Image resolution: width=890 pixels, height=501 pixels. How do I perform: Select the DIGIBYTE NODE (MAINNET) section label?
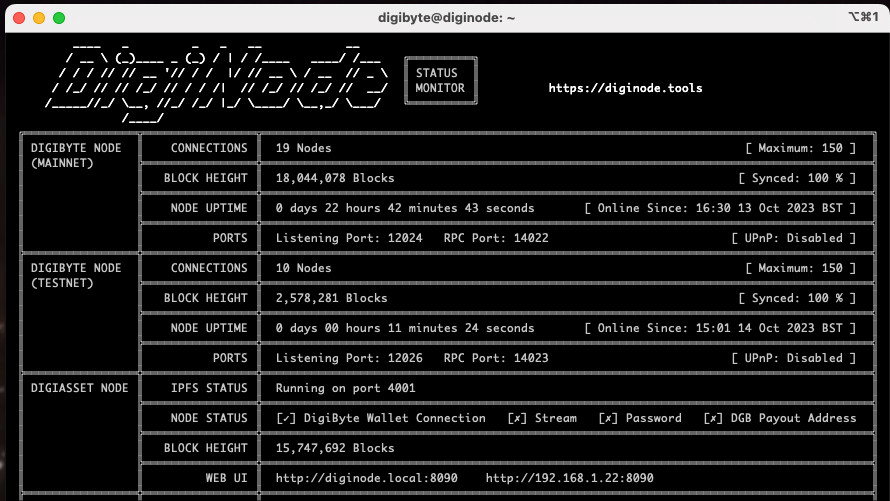[x=75, y=155]
